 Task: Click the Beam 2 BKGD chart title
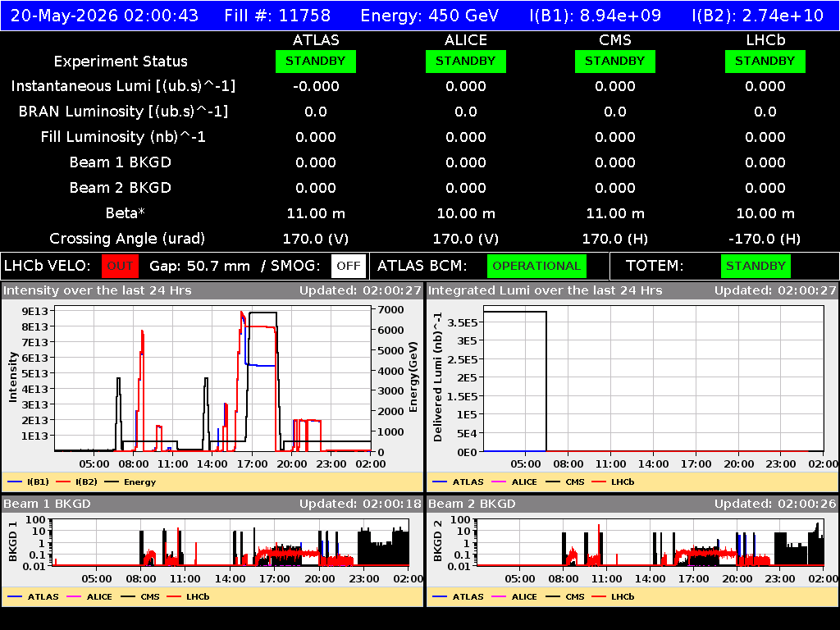[472, 504]
